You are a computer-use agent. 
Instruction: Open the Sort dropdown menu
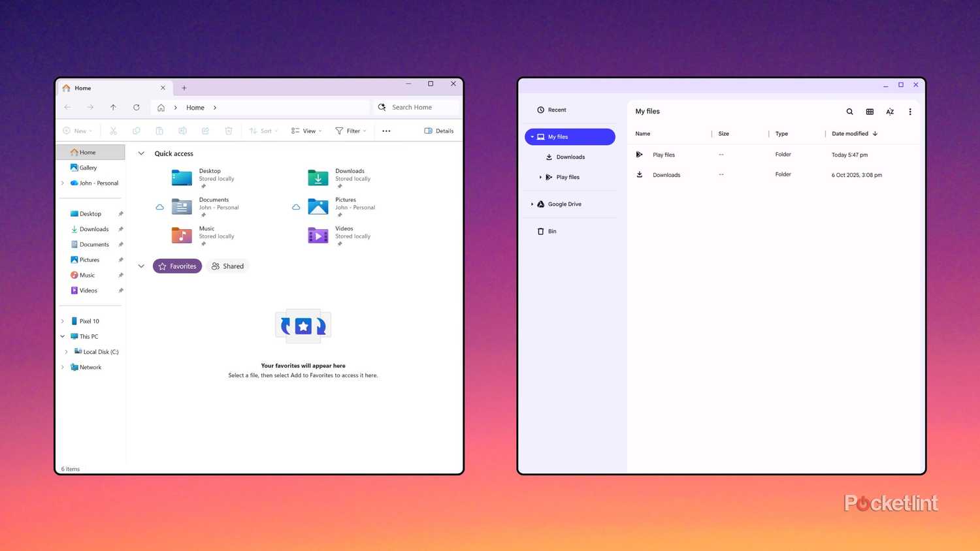click(x=263, y=131)
